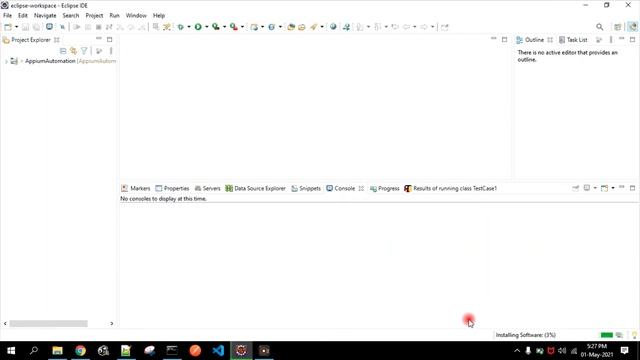Collapse All in Project Explorer
Screen dimensions: 640x360
pos(63,51)
